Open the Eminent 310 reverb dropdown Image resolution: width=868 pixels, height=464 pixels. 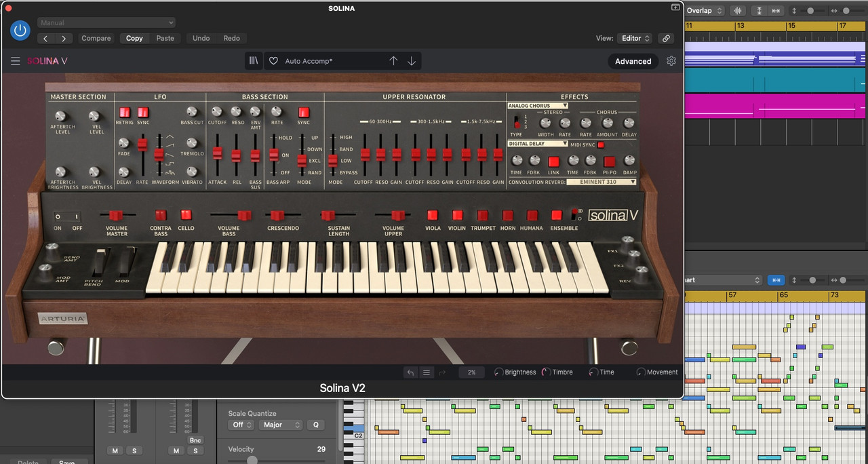601,182
